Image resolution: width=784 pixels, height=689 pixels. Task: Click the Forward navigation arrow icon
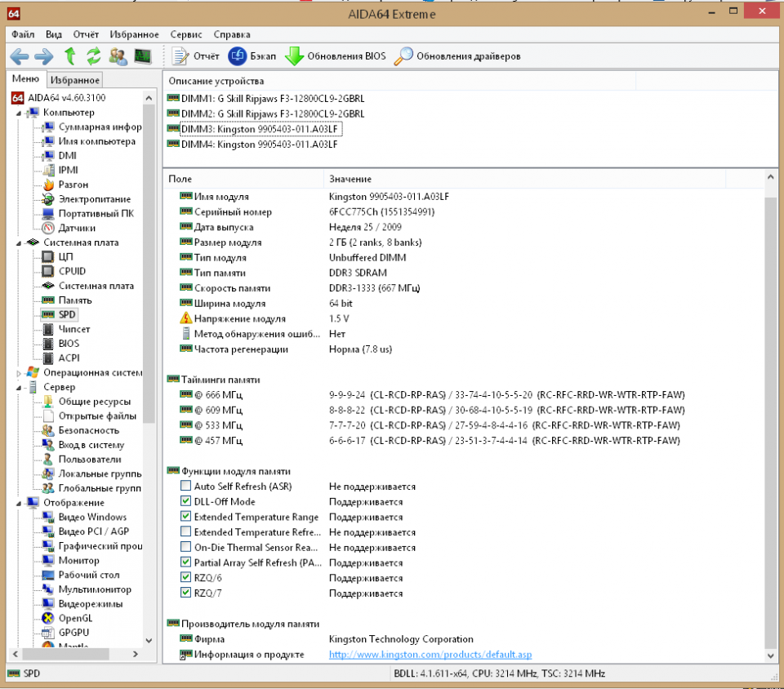coord(44,56)
